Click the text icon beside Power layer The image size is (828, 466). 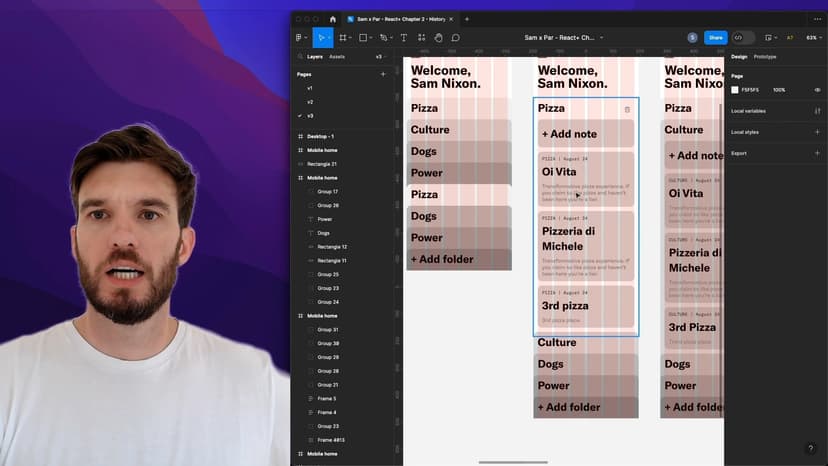(310, 219)
